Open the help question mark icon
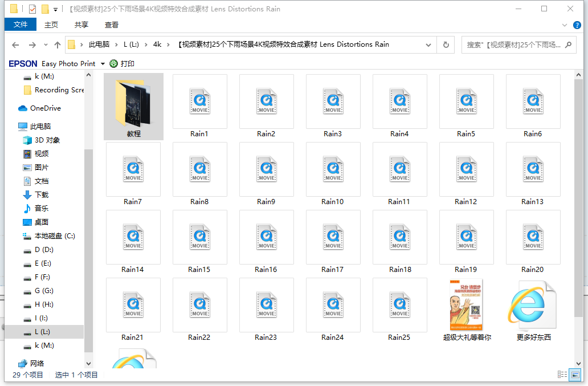This screenshot has height=386, width=588. click(x=577, y=25)
